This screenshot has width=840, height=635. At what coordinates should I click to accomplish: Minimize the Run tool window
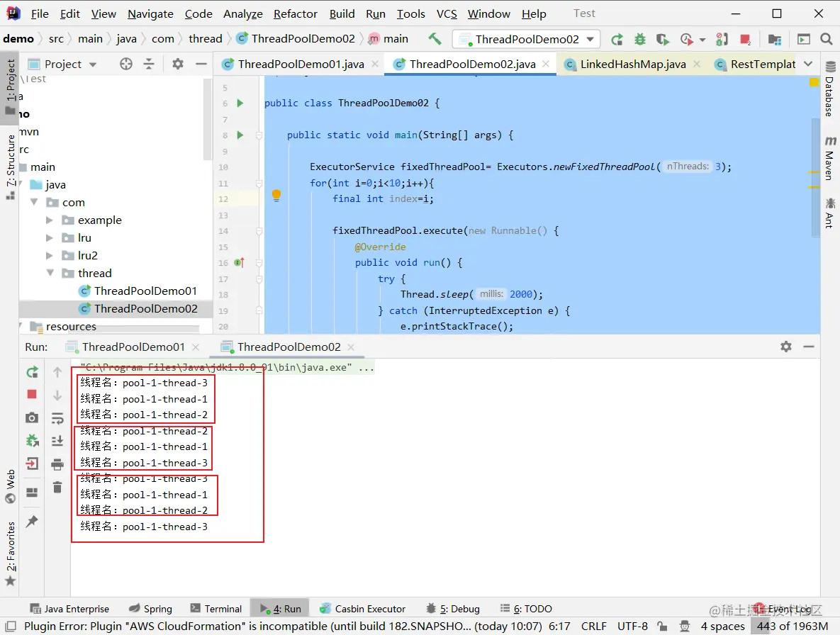[x=809, y=347]
